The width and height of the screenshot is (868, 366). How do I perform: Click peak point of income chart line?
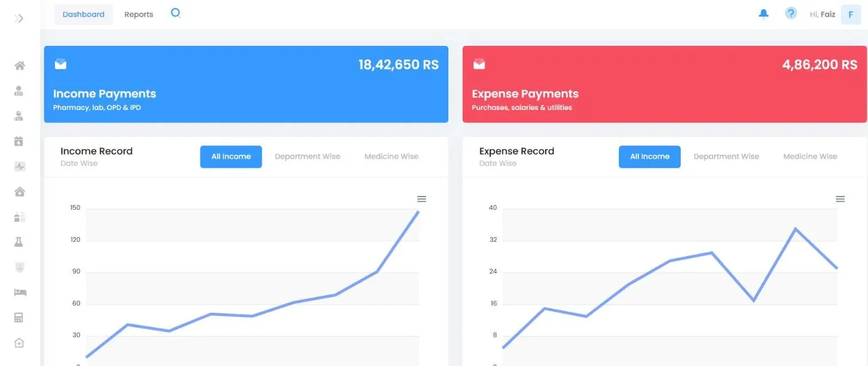(418, 212)
